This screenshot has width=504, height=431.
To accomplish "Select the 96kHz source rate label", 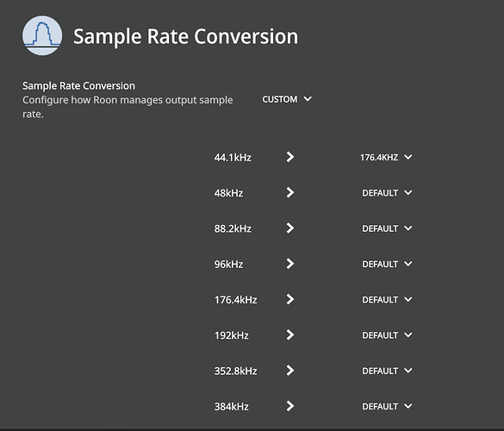I will (228, 265).
